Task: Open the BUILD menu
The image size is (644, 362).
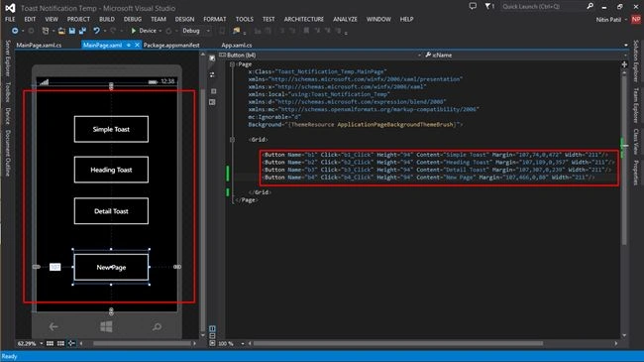Action: pyautogui.click(x=107, y=19)
